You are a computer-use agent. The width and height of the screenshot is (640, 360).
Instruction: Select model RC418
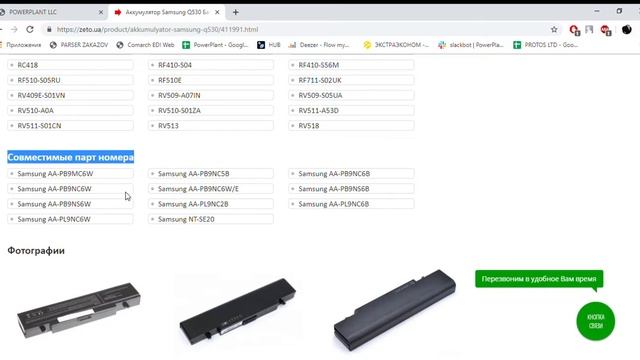coord(70,65)
